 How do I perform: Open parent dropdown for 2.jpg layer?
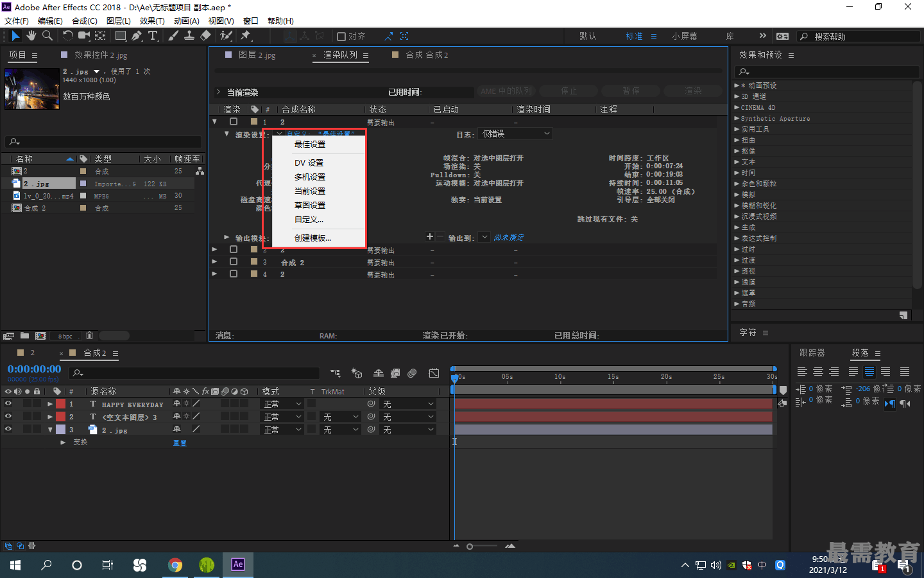click(408, 430)
